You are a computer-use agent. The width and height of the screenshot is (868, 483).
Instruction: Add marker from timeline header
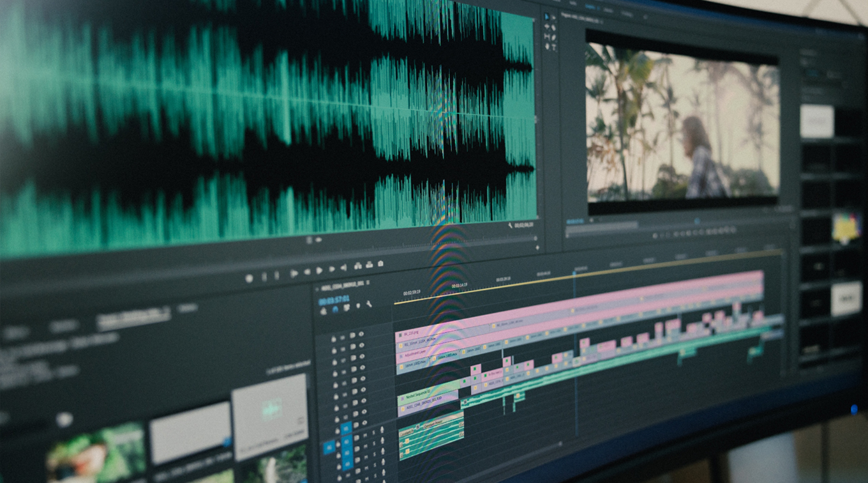tap(358, 305)
